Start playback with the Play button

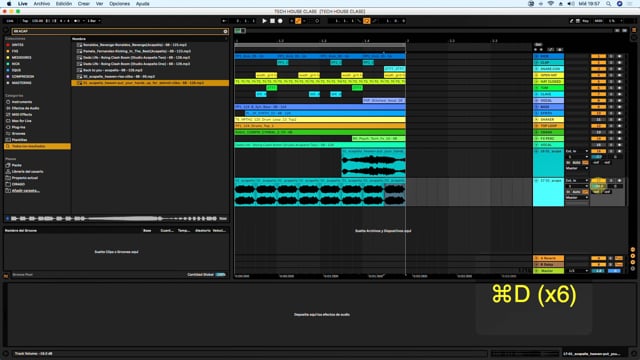[264, 21]
